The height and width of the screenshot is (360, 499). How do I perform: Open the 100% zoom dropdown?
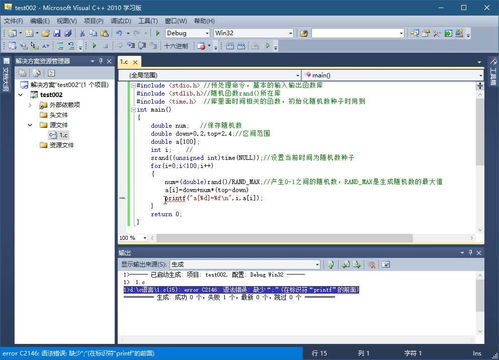pos(145,238)
